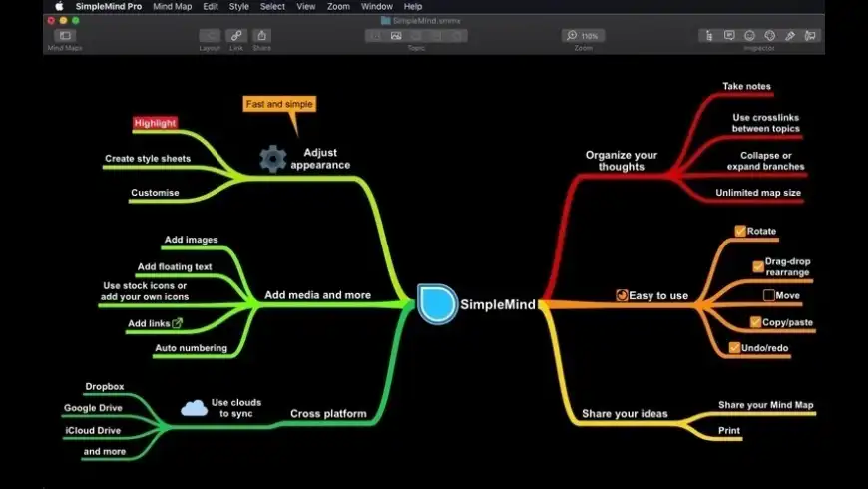Toggle the Undo/redo checkbox

734,347
